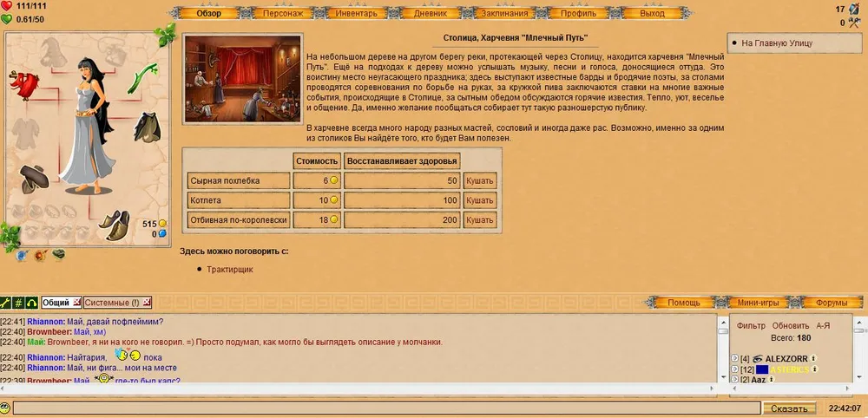
Task: Click the player list scrollbar down arrow
Action: pos(858,376)
